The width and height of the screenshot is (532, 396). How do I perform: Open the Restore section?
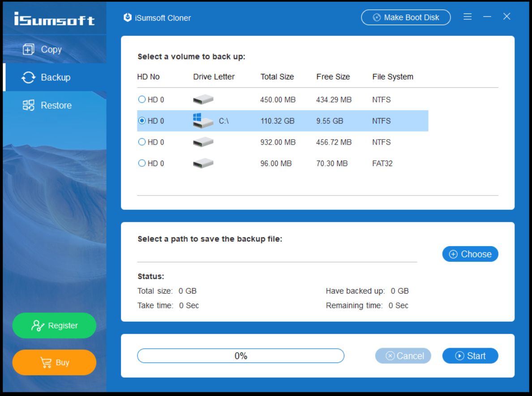click(55, 106)
